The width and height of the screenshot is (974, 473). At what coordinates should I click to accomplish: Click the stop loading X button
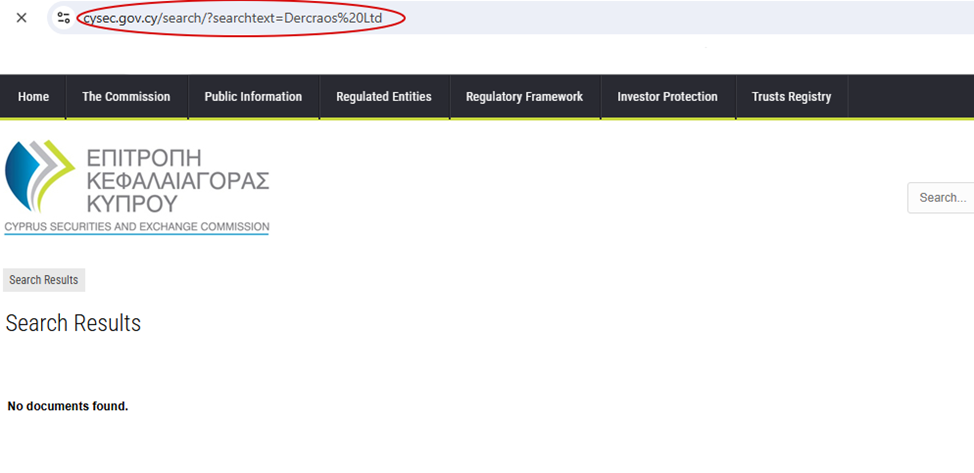[21, 18]
